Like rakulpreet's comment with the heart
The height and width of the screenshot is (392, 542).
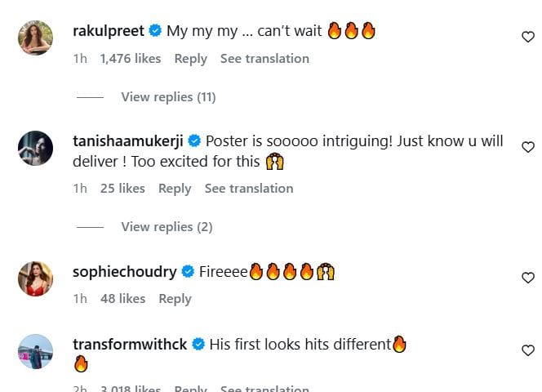click(527, 36)
